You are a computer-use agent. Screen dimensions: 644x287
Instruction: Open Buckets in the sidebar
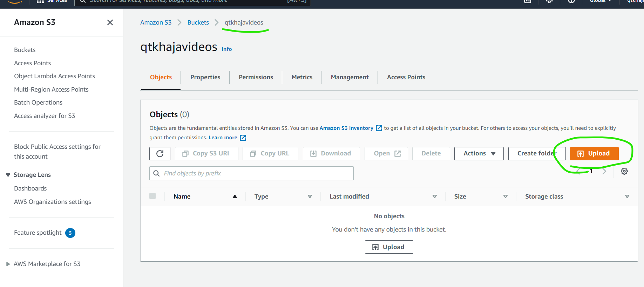click(25, 50)
